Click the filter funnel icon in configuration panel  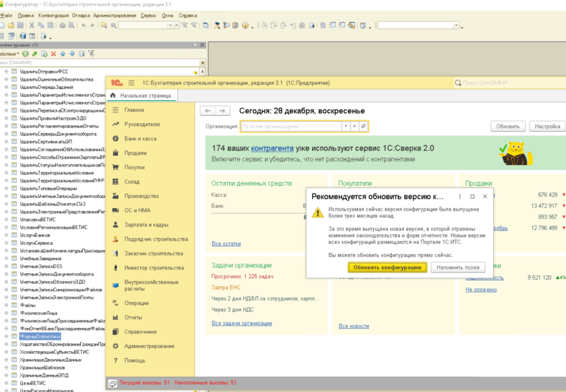tap(91, 54)
